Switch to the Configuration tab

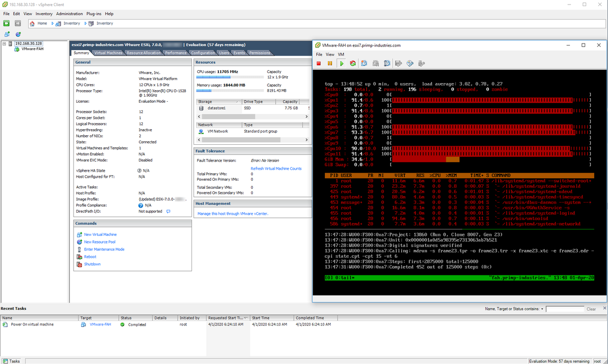(x=203, y=53)
